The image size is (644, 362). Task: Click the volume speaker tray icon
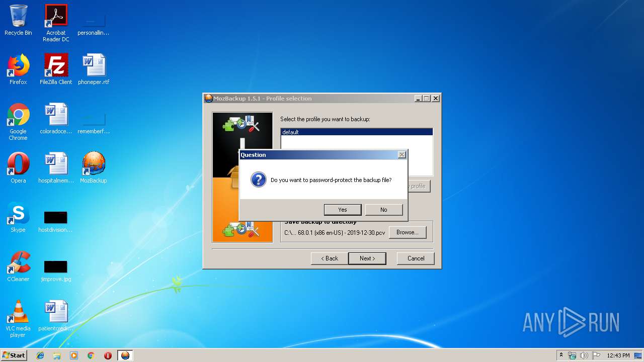[x=584, y=355]
